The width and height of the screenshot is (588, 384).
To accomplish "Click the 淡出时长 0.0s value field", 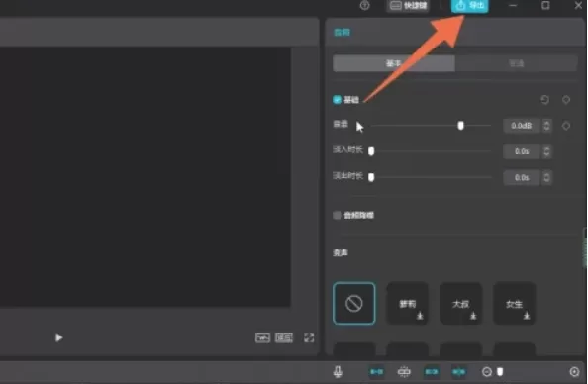I will point(522,177).
